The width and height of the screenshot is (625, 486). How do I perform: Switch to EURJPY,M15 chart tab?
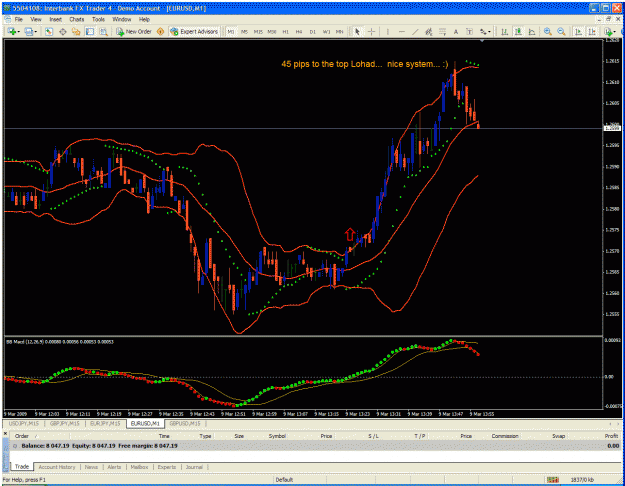point(105,423)
